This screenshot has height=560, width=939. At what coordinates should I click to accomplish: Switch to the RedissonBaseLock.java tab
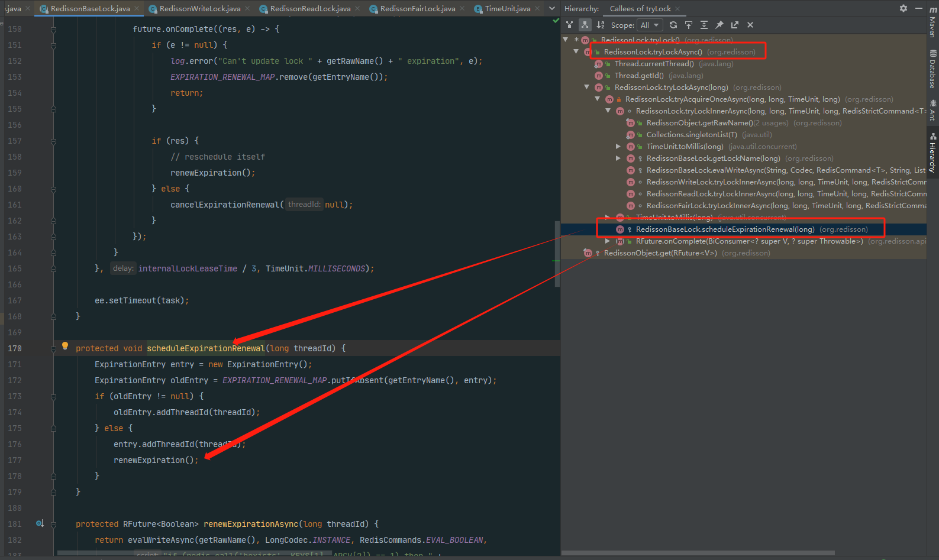90,8
